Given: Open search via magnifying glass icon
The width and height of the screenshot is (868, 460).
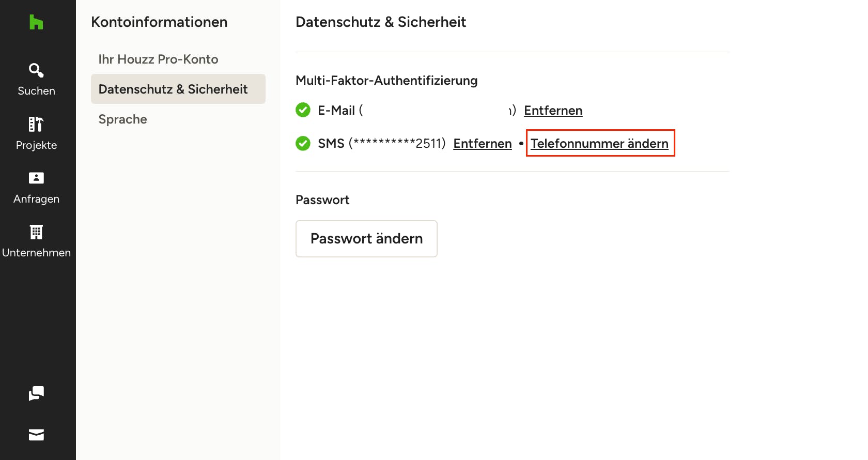Looking at the screenshot, I should pos(36,70).
